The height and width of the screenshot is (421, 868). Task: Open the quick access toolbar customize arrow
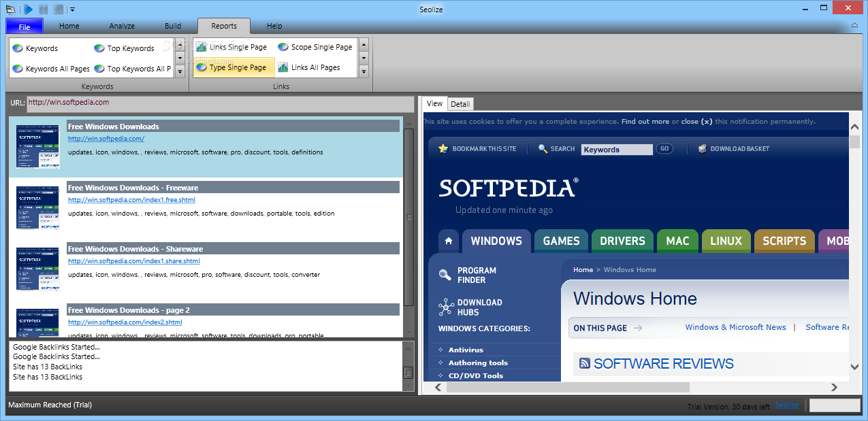72,10
